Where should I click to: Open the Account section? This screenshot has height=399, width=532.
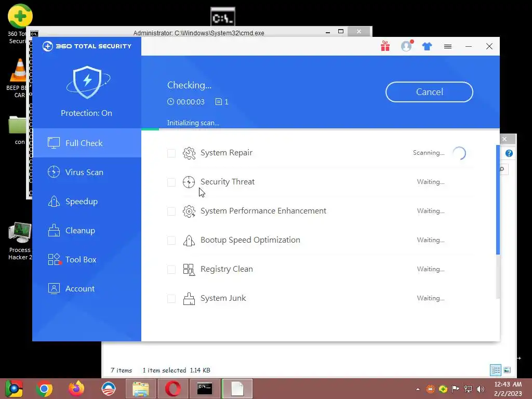coord(87,289)
